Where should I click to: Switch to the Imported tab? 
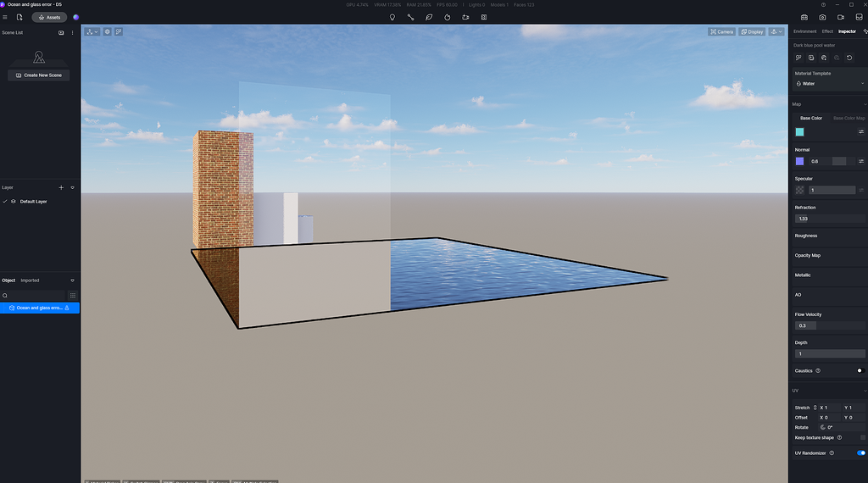click(30, 280)
